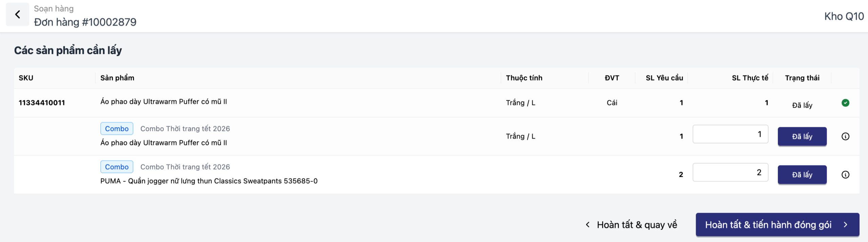Click the Đơn hàng #10002879 title

(85, 22)
